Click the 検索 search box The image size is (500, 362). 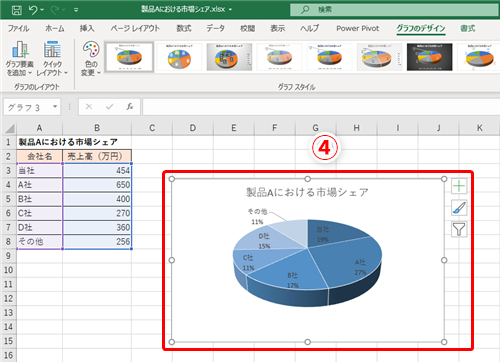(395, 10)
